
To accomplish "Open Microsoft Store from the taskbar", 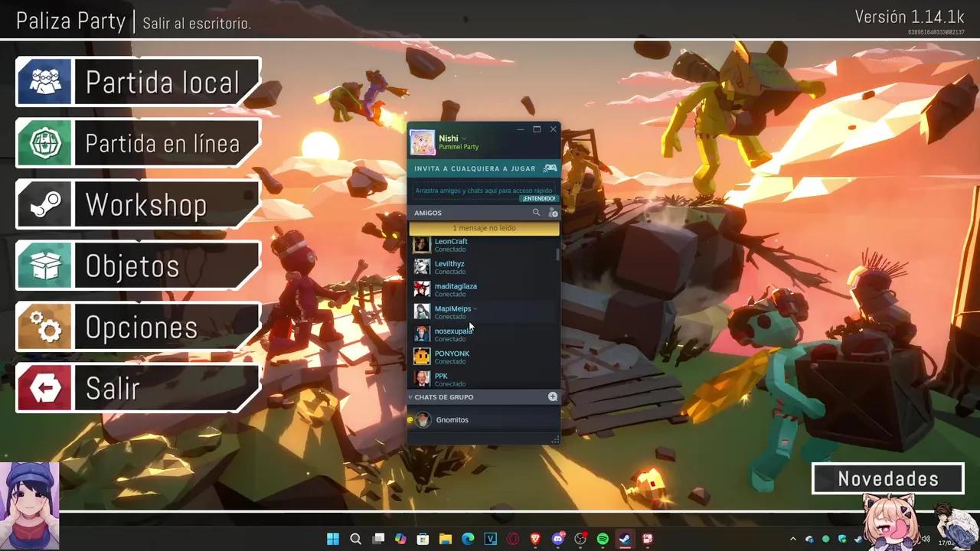I will click(x=423, y=539).
